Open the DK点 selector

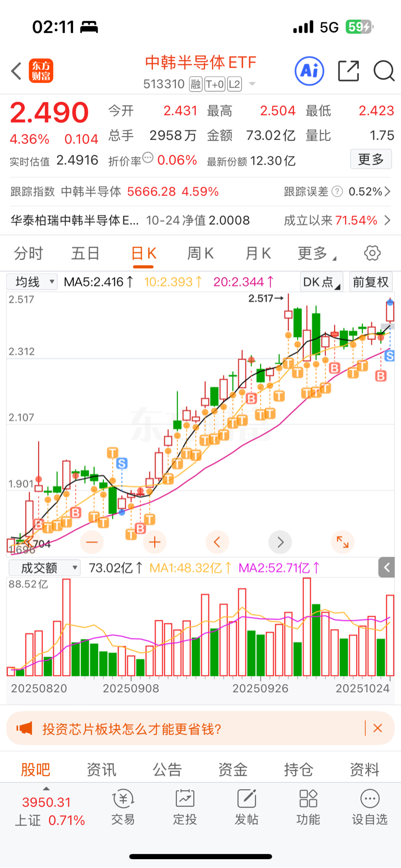click(x=321, y=282)
